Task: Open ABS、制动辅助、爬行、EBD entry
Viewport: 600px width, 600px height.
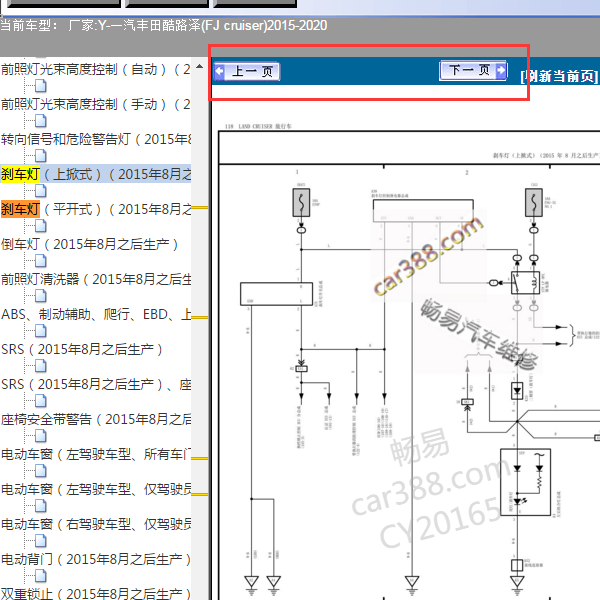Action: (x=96, y=314)
